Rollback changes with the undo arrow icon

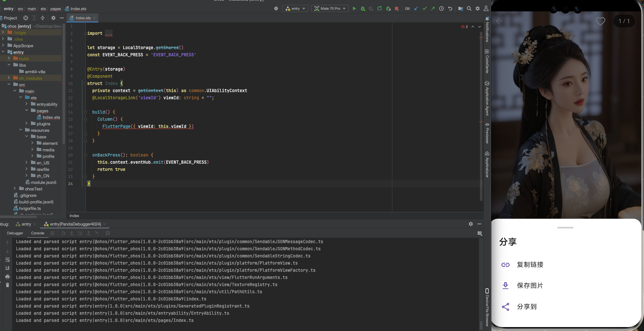[x=450, y=8]
